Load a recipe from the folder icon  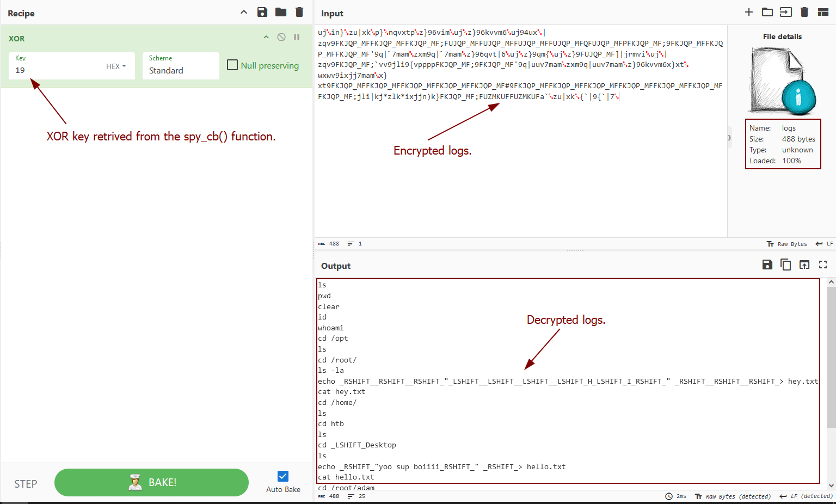[x=281, y=12]
